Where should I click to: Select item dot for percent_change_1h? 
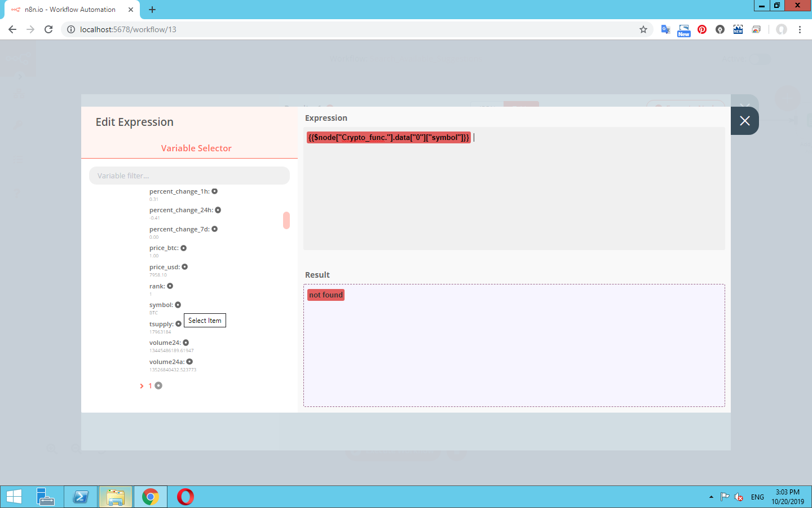pyautogui.click(x=214, y=191)
